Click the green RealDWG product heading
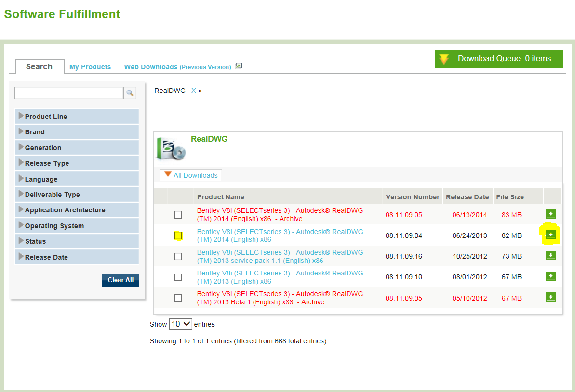The image size is (575, 392). 209,139
